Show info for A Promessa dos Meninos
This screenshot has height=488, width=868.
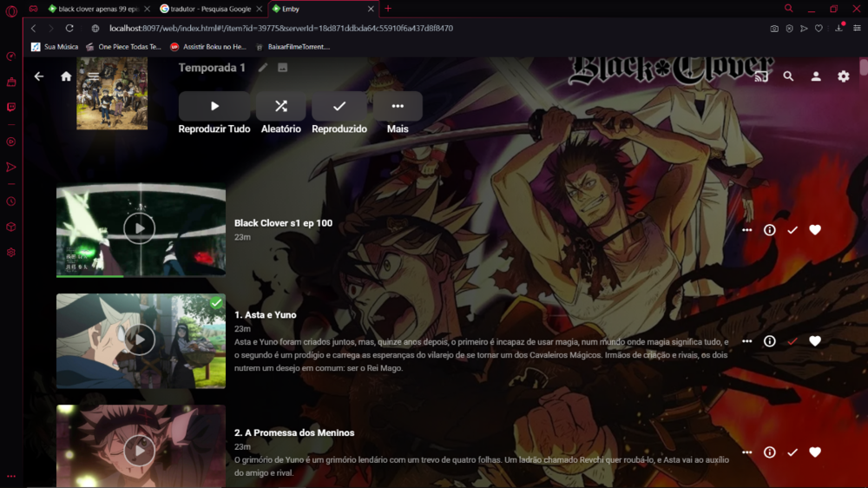(769, 452)
